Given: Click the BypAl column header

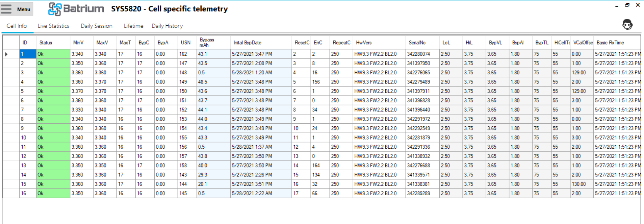Looking at the screenshot, I should coord(521,43).
